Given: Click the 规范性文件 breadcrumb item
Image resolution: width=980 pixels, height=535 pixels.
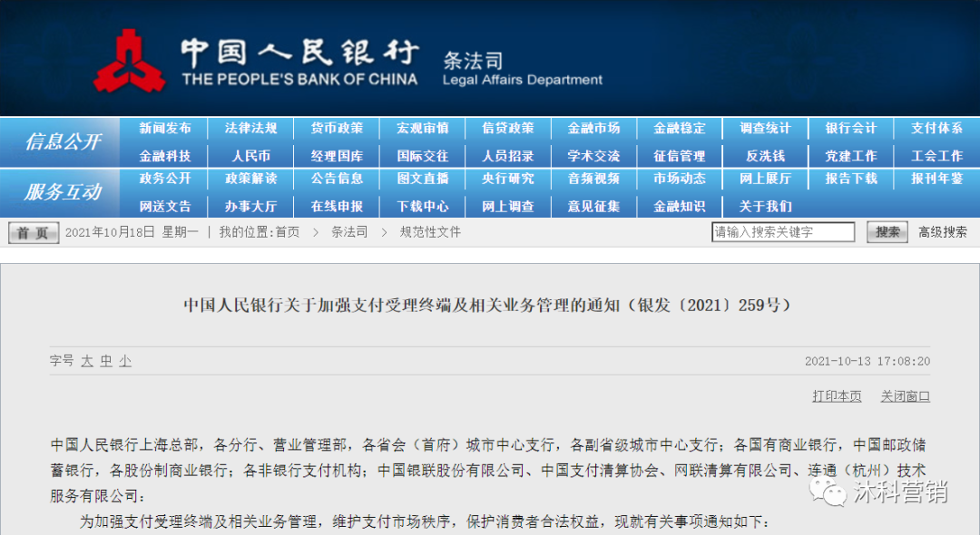Looking at the screenshot, I should 429,232.
